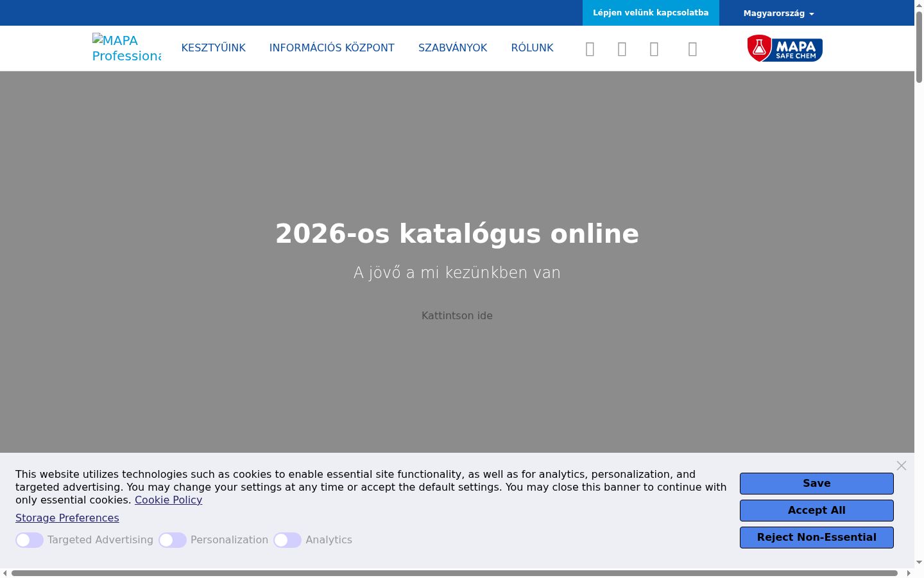Screen dimensions: 924x578
Task: Expand the Magyarország country dropdown
Action: click(x=778, y=13)
